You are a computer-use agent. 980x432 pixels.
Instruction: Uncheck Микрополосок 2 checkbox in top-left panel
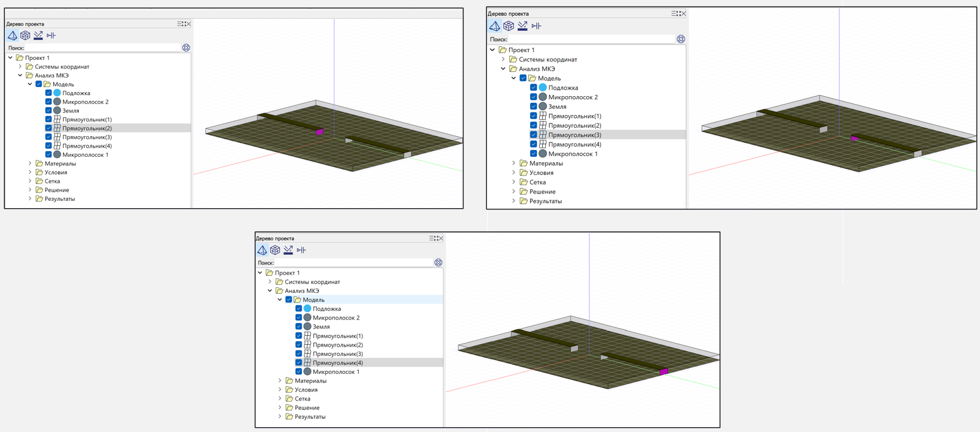[48, 102]
